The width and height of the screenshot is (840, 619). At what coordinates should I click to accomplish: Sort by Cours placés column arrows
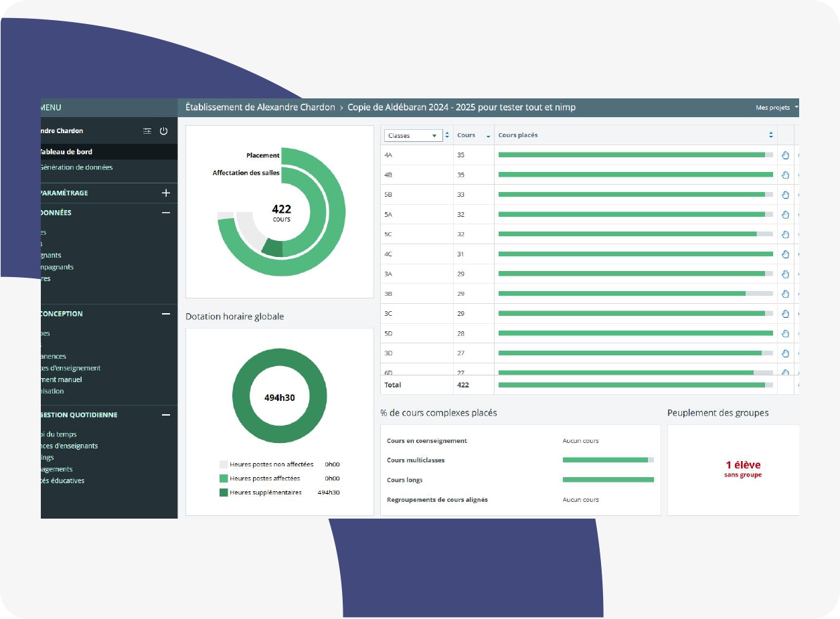click(x=771, y=135)
